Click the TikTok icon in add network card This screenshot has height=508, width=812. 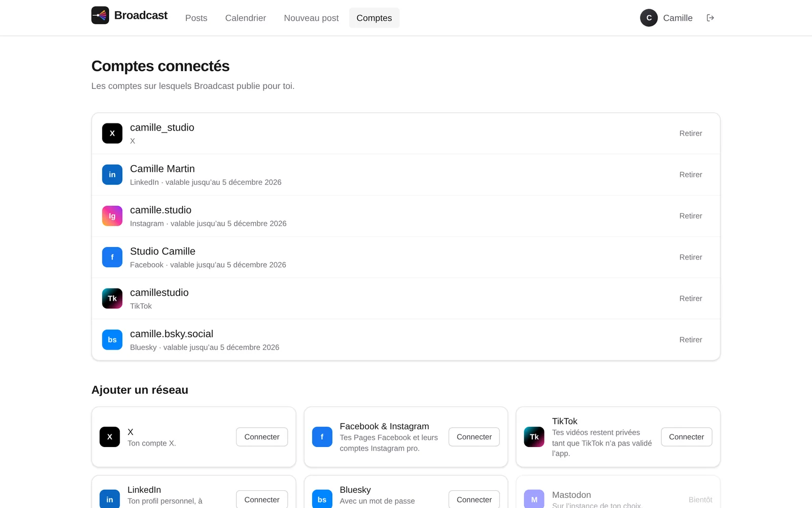[x=534, y=437]
